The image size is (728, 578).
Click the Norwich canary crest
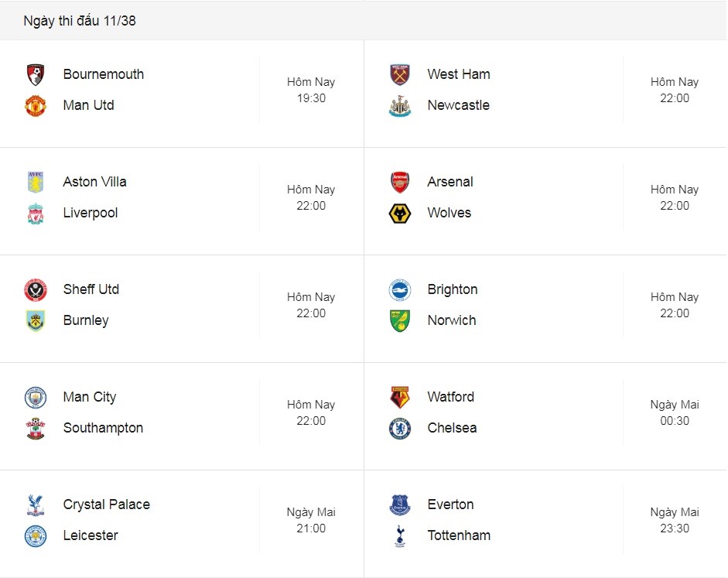coord(400,321)
